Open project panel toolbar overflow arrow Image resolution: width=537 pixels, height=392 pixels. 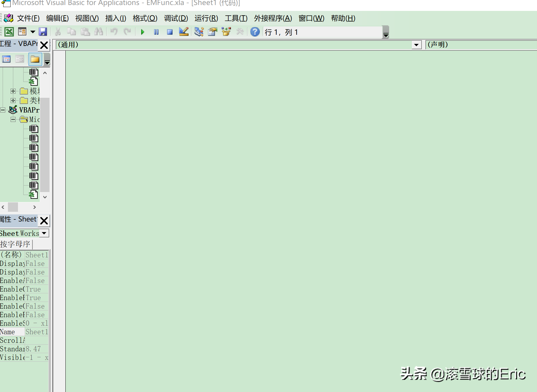pos(47,59)
